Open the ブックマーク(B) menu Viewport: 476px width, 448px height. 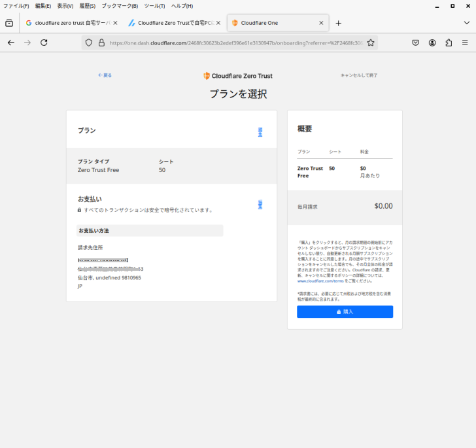120,6
